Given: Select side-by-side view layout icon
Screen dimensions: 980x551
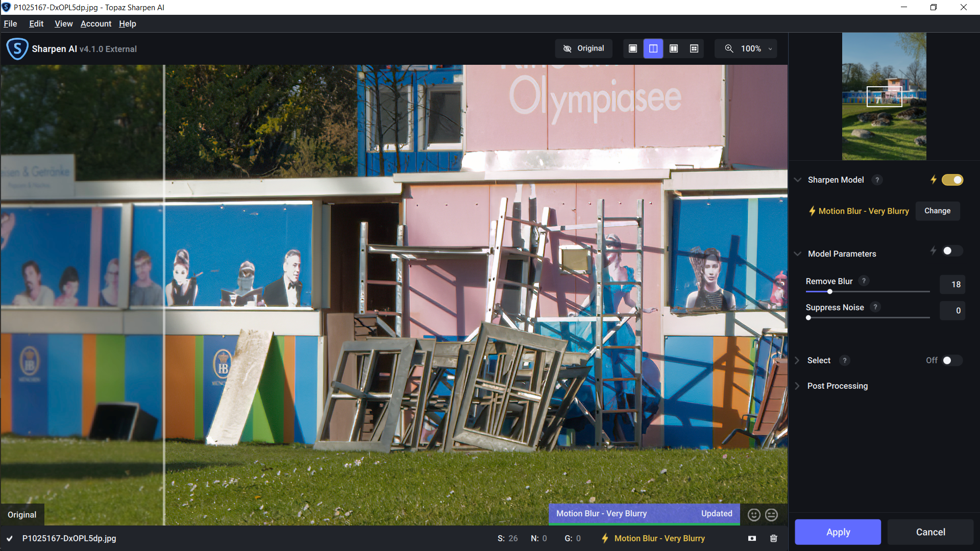Looking at the screenshot, I should tap(674, 48).
